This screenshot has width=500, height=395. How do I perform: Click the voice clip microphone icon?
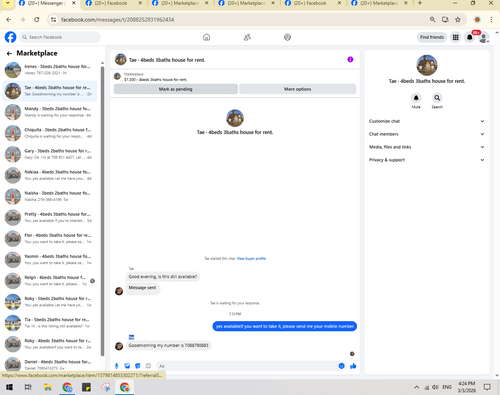click(117, 366)
